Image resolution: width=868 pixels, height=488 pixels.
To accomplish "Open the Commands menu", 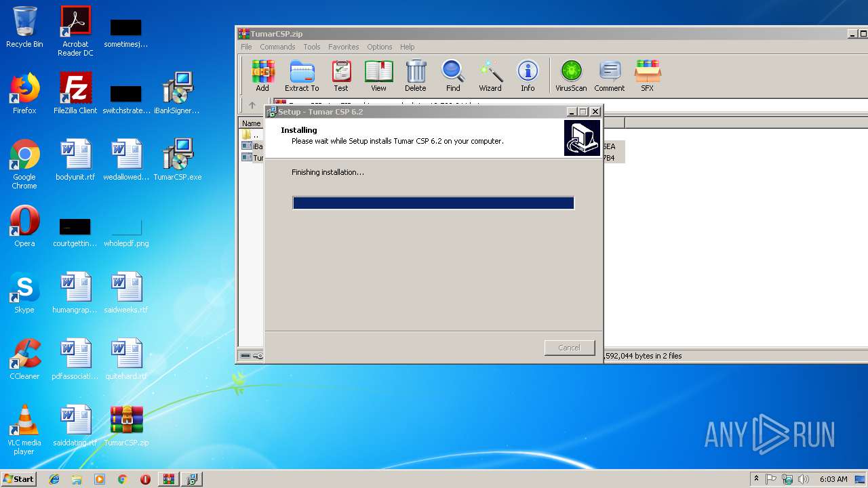I will (277, 47).
